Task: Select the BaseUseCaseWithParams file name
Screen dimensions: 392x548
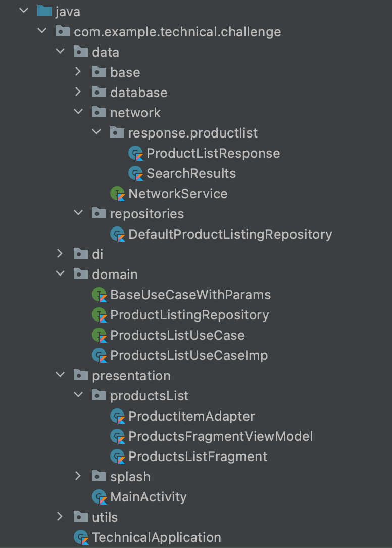Action: pos(190,295)
